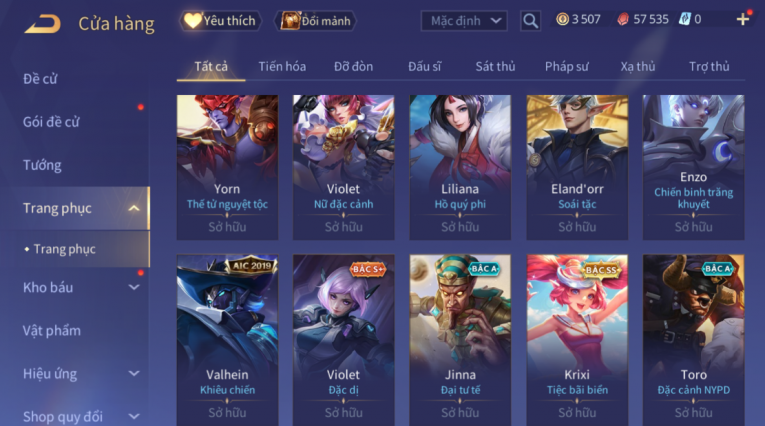Tap the red ruby currency icon
The image size is (765, 426).
click(x=623, y=20)
